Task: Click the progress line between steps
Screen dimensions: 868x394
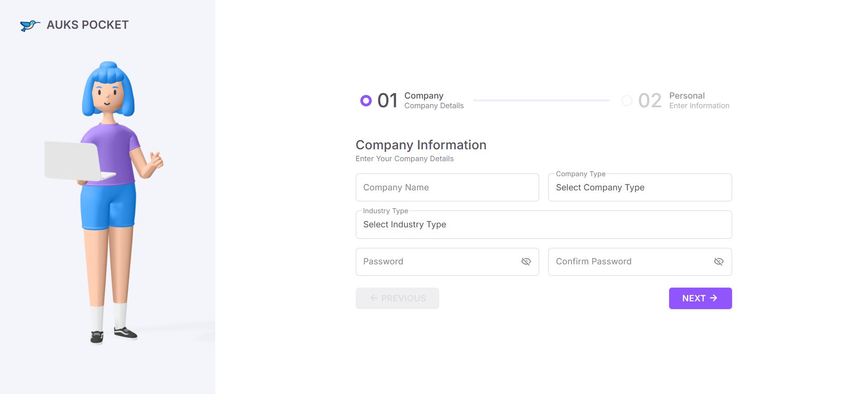Action: pyautogui.click(x=541, y=100)
